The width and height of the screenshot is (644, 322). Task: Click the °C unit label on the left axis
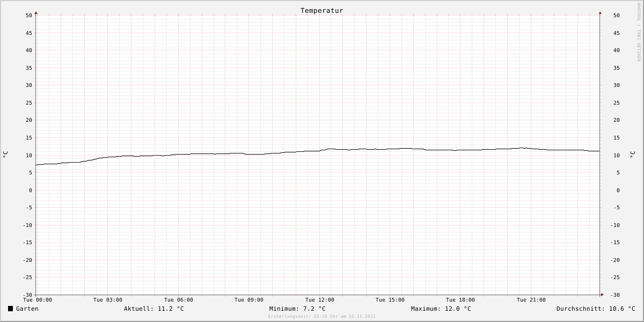tap(5, 155)
